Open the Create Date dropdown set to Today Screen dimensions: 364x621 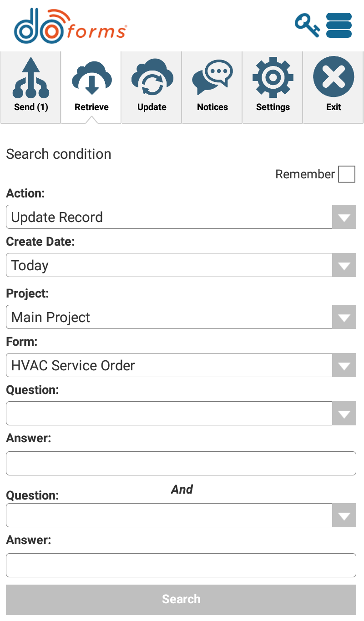pos(181,265)
